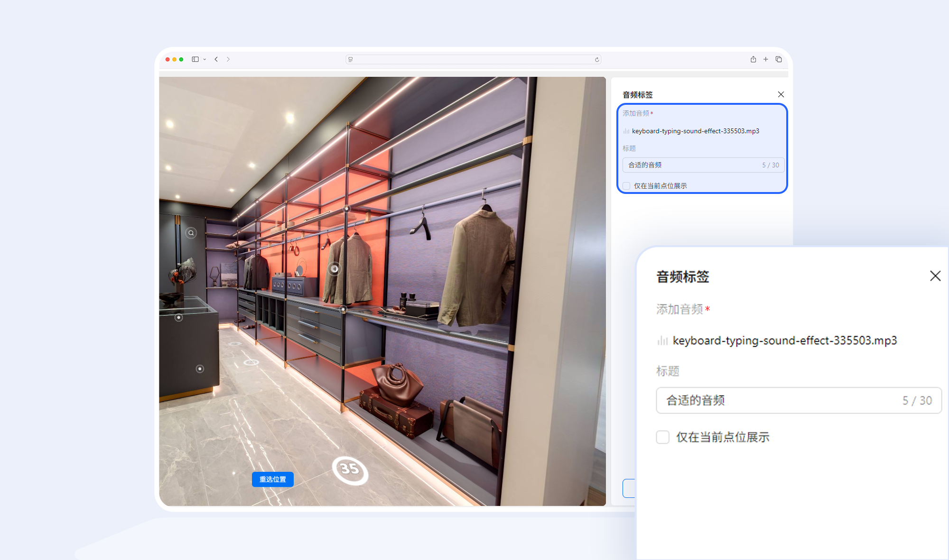Screen dimensions: 949x560
Task: Reload the page with the refresh icon
Action: [x=597, y=59]
